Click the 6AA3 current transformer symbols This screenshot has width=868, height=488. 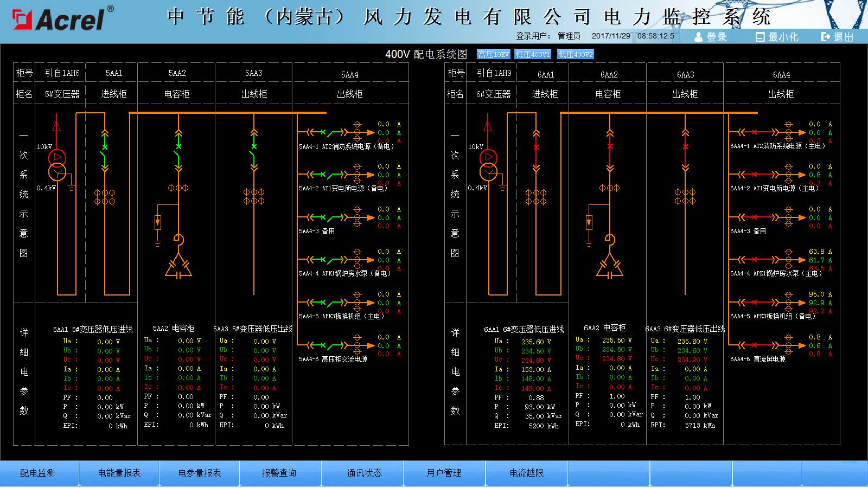[x=685, y=197]
